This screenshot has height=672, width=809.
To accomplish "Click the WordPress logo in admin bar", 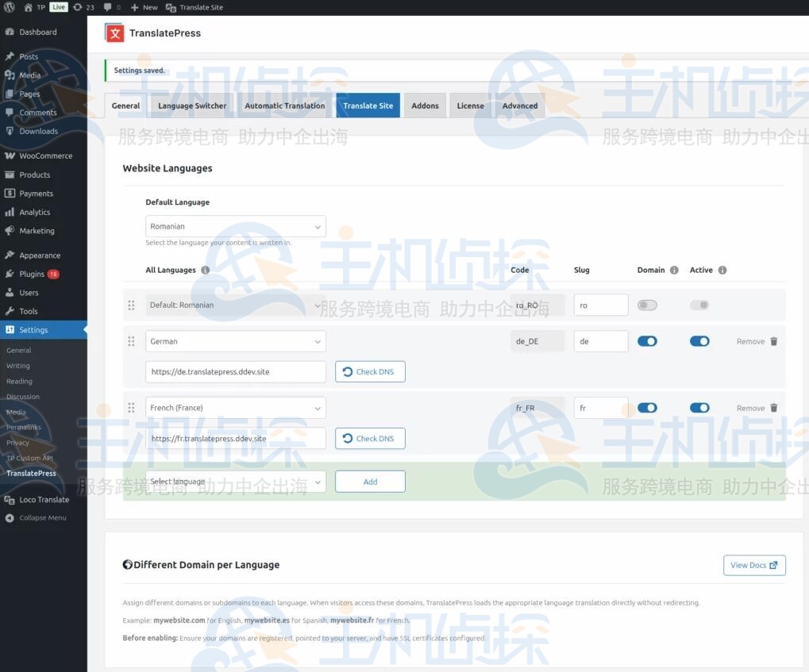I will [10, 7].
